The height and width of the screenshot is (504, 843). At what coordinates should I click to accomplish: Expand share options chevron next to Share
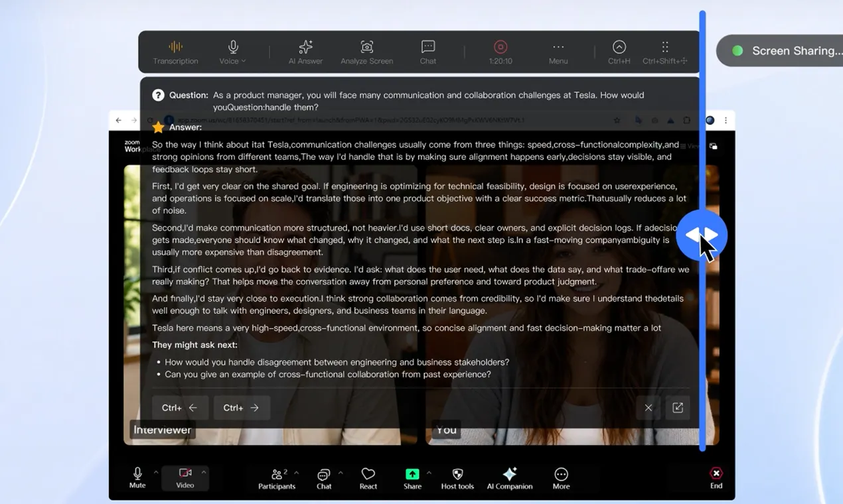pyautogui.click(x=429, y=473)
